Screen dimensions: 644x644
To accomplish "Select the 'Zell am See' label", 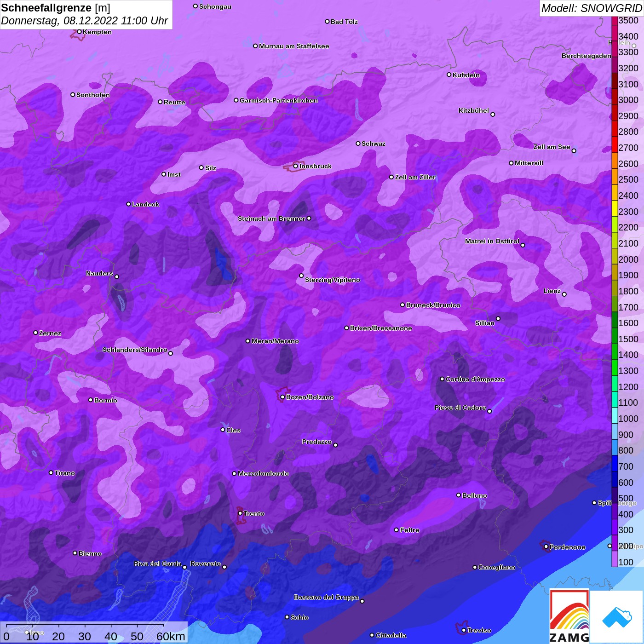I will [x=552, y=147].
